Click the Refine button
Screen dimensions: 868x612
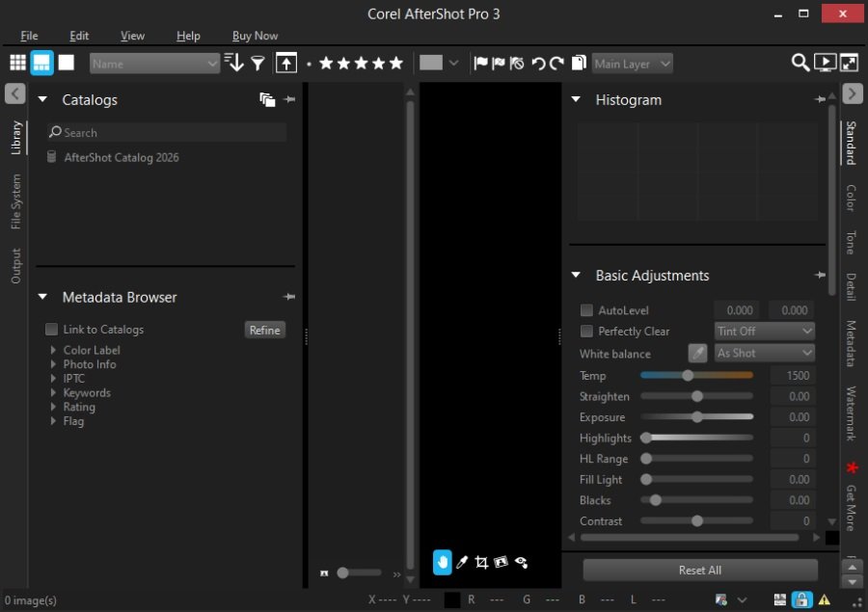264,330
